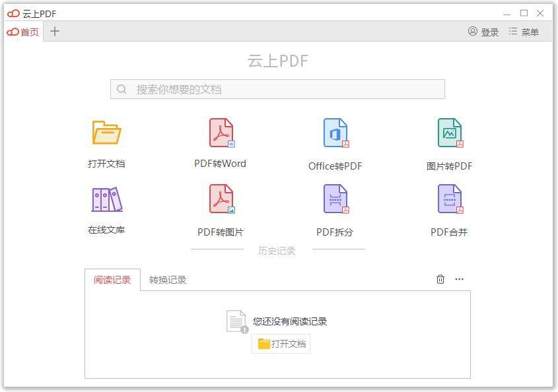
Task: Open the PDF转图片 tool
Action: 221,207
